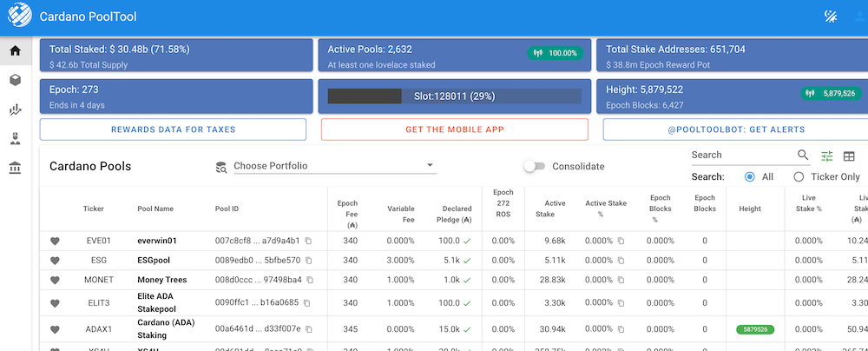
Task: Click the Total Staked card
Action: (176, 56)
